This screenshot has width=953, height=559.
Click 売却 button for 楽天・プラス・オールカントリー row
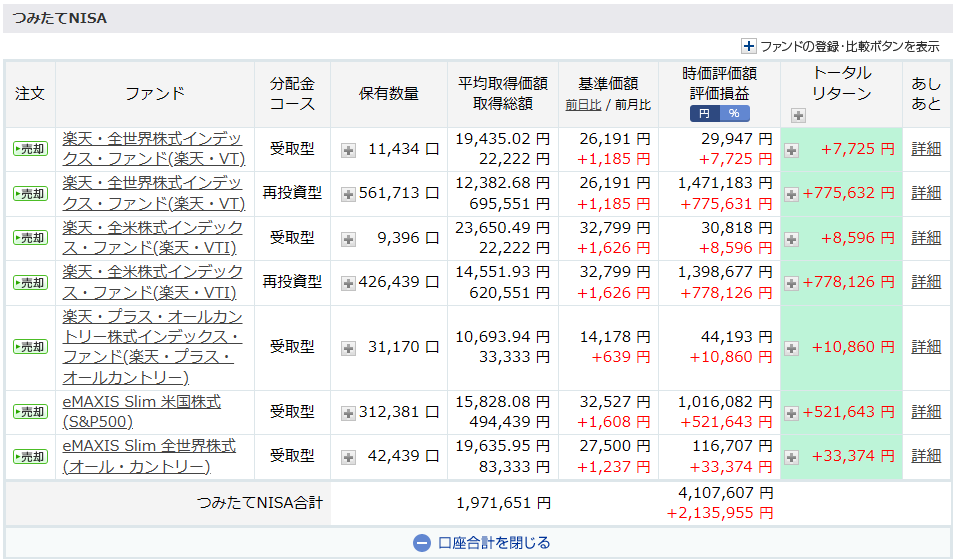click(30, 348)
